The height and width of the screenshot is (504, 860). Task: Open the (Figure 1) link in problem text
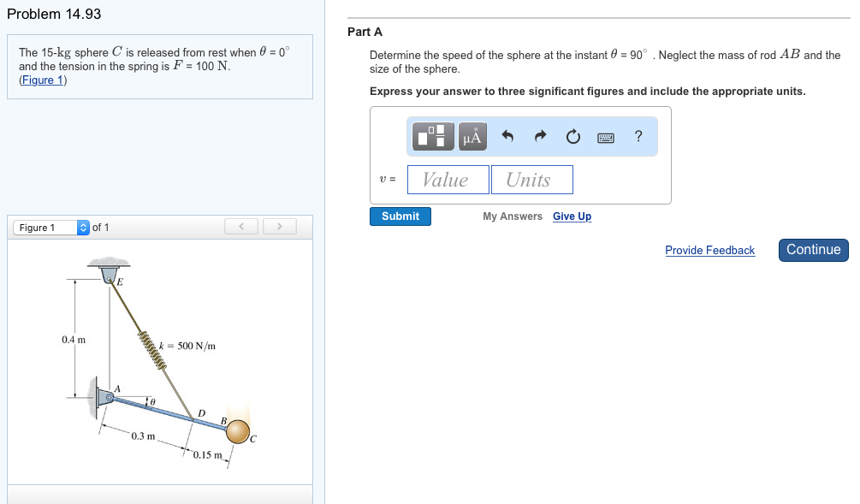pyautogui.click(x=43, y=80)
